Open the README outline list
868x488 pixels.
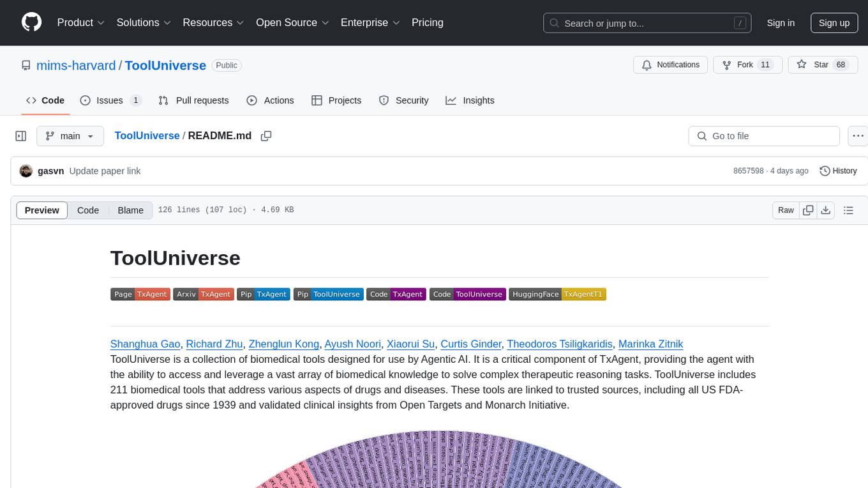pyautogui.click(x=848, y=210)
